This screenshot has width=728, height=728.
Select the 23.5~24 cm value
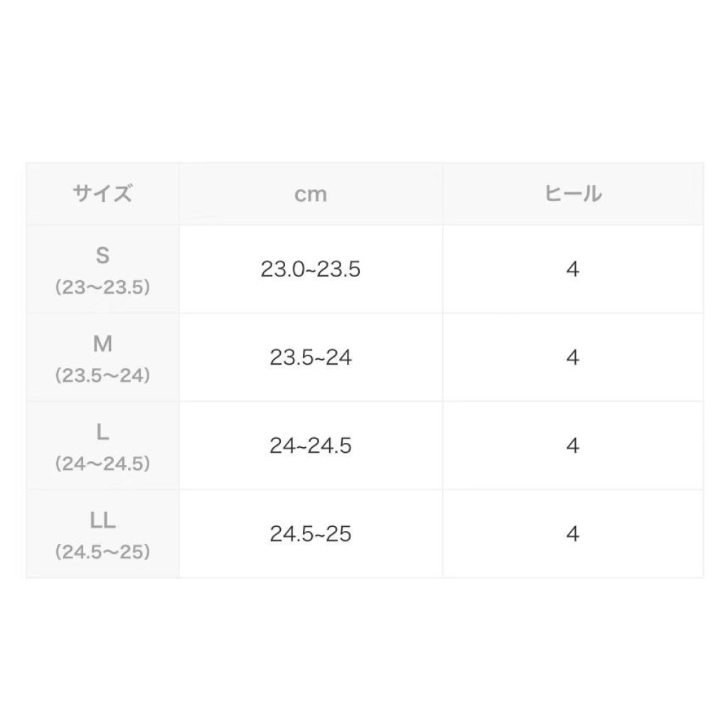311,358
